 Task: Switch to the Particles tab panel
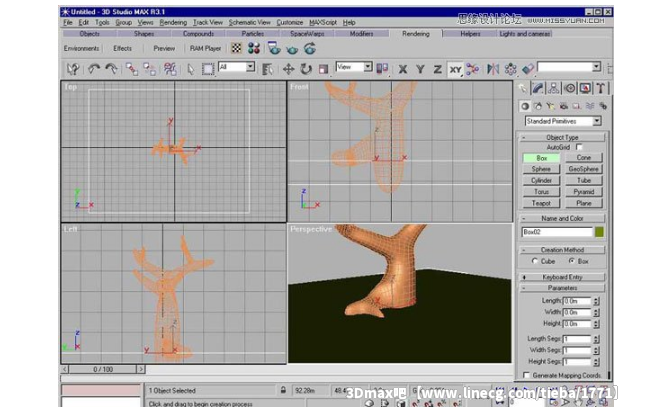[253, 34]
